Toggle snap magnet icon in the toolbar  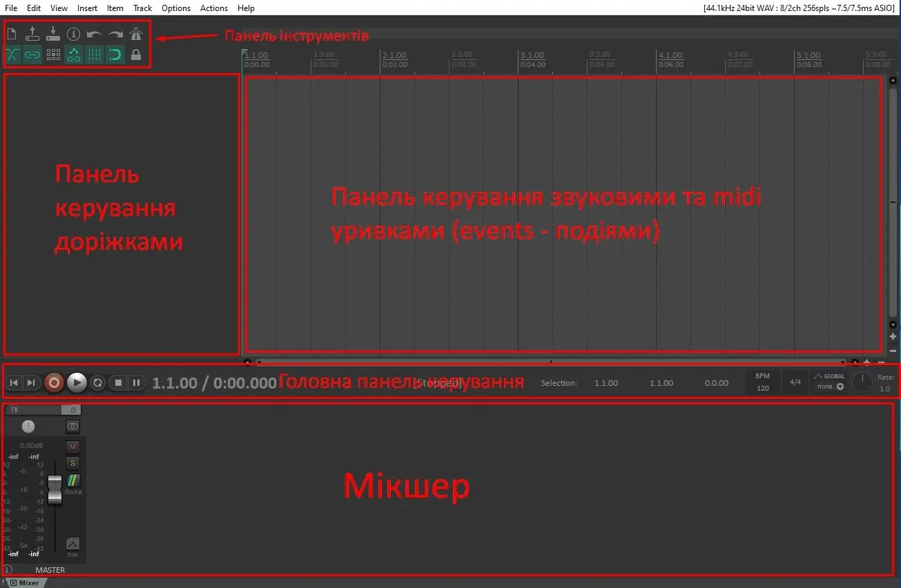tap(115, 55)
